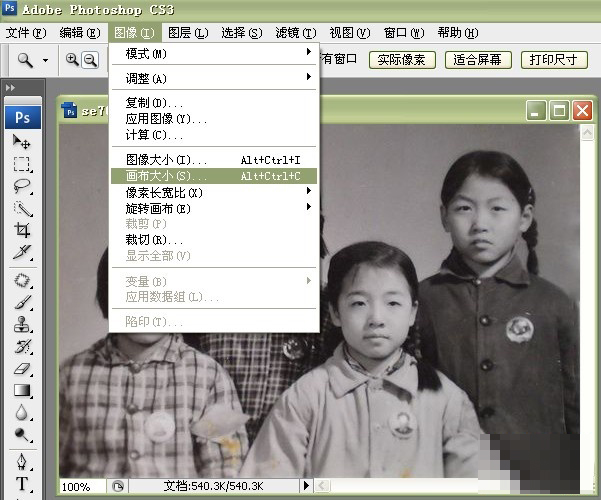
Task: Click the 实际像素 button
Action: point(402,60)
